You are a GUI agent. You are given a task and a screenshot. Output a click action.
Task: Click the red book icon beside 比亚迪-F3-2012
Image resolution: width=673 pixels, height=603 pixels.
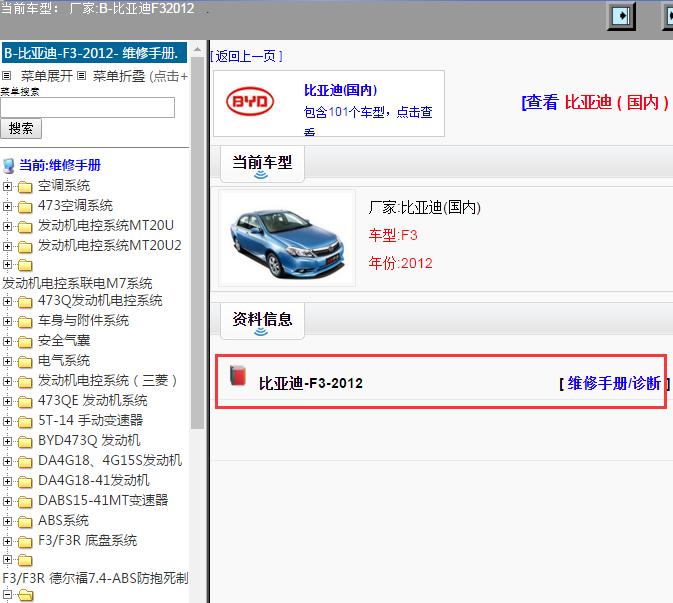tap(238, 375)
